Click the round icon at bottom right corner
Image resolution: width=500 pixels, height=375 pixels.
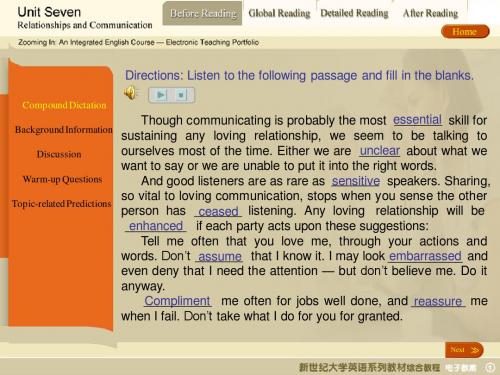click(491, 367)
